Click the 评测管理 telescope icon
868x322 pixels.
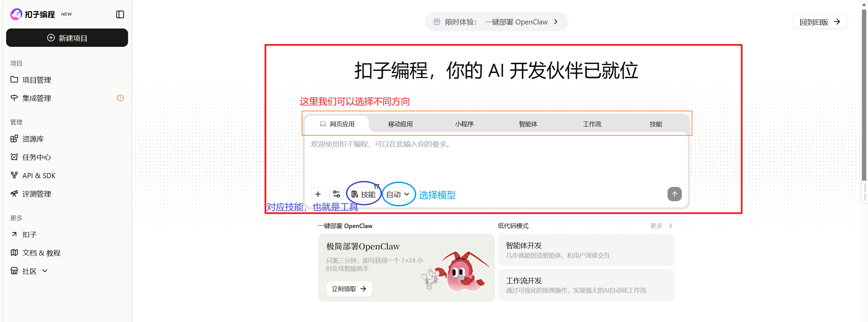click(x=14, y=193)
